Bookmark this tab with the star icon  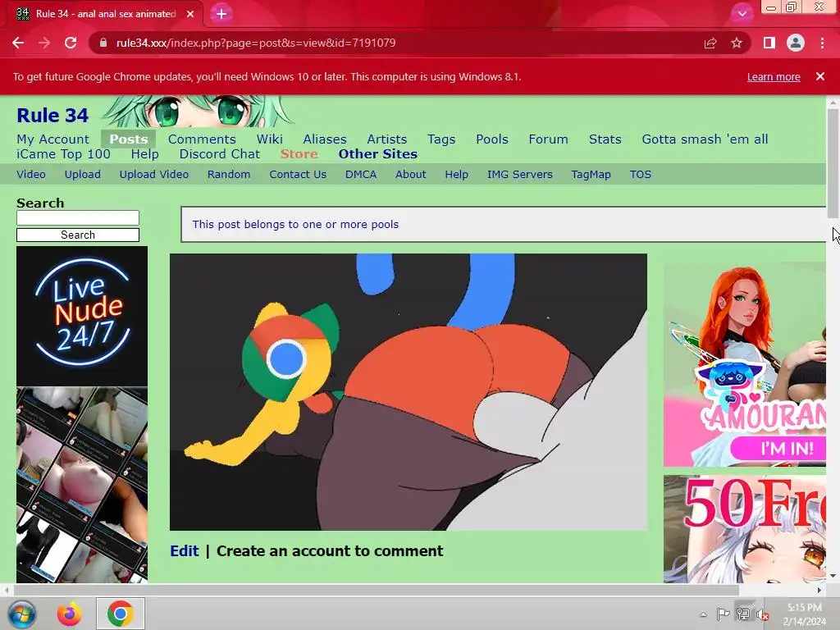(737, 43)
